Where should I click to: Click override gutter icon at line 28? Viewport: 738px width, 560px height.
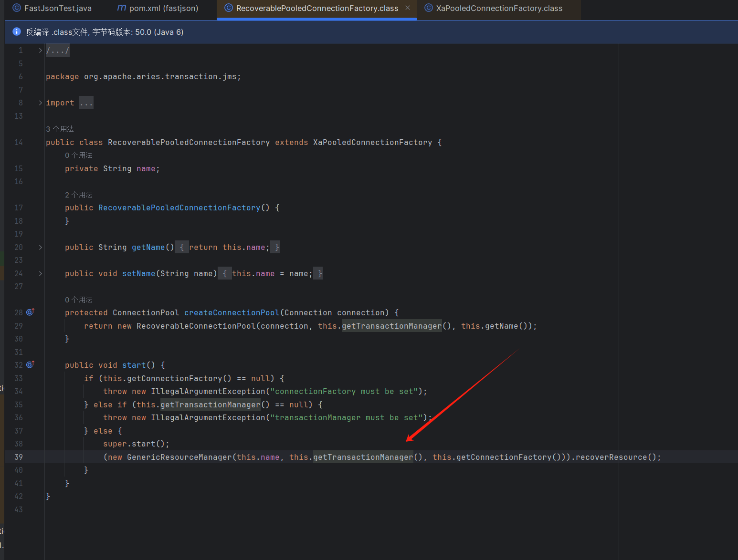pos(30,312)
